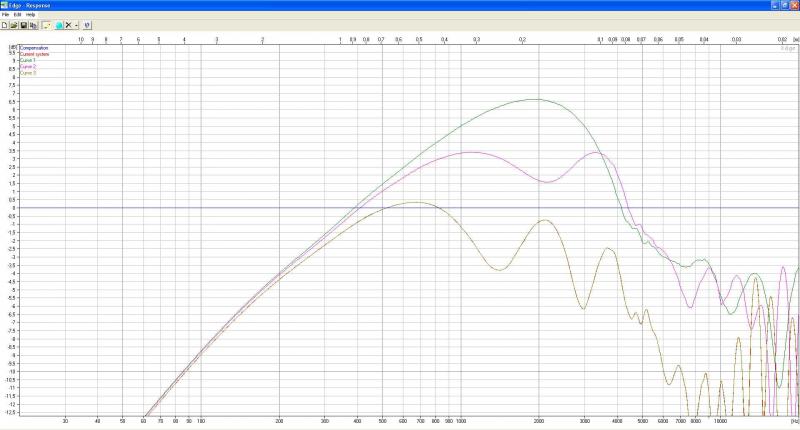The height and width of the screenshot is (430, 800).
Task: Click the help icon in the toolbar
Action: point(86,24)
